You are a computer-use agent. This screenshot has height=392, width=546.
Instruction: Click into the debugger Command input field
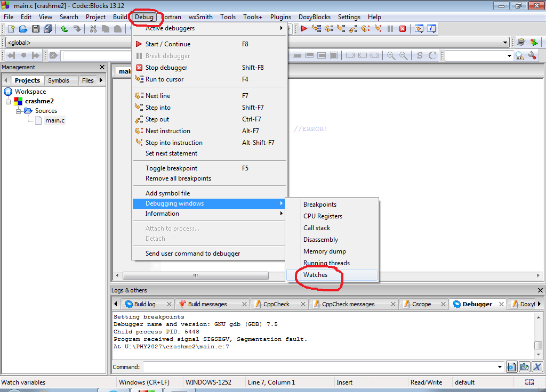(320, 367)
